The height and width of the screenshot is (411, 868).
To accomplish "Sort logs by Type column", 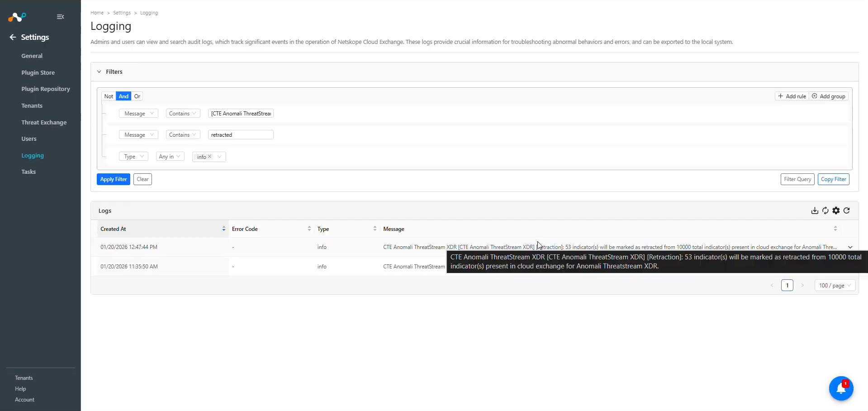I will pos(375,229).
